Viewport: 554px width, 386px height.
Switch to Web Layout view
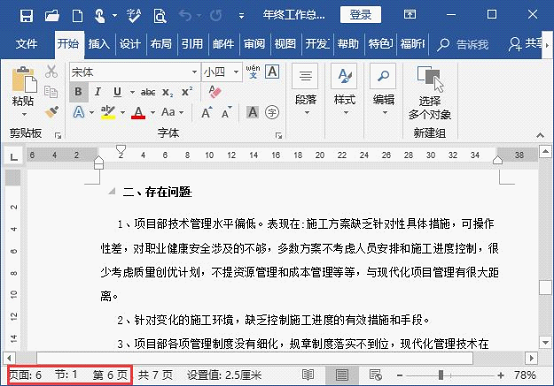pos(375,375)
